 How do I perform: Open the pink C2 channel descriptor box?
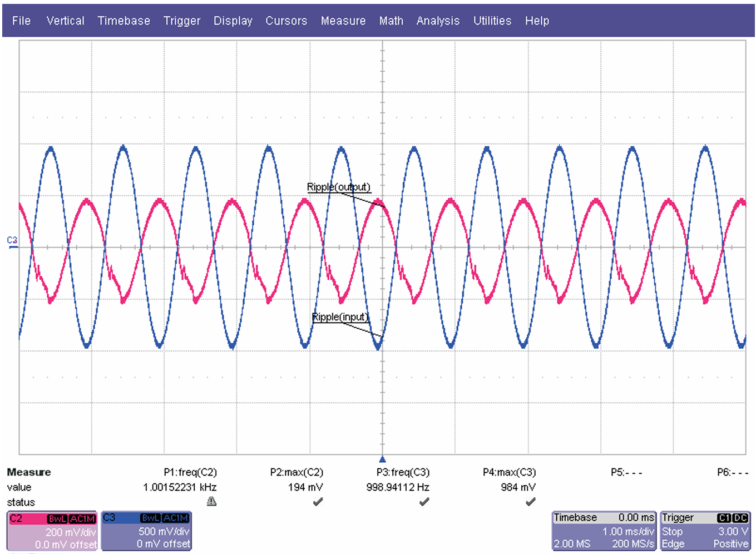pos(52,531)
